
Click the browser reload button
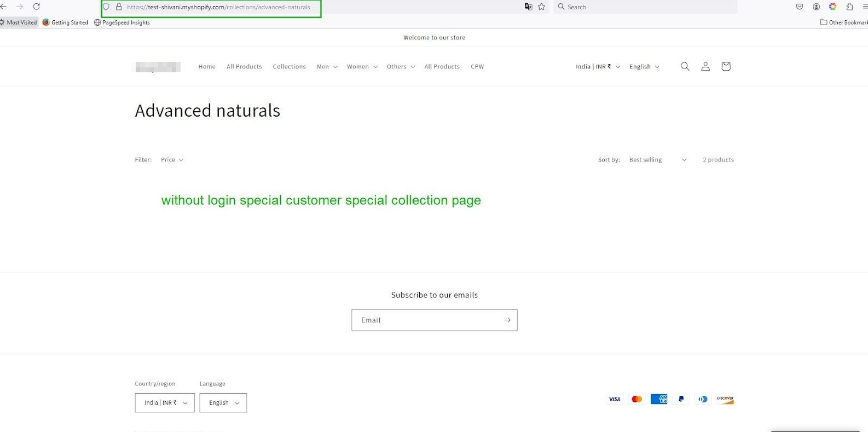click(x=37, y=7)
